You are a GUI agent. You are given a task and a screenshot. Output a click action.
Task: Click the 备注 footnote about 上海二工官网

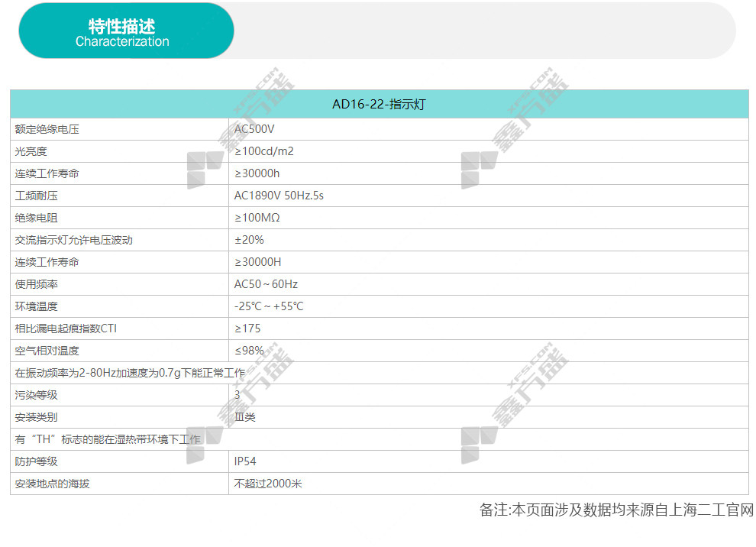[616, 510]
